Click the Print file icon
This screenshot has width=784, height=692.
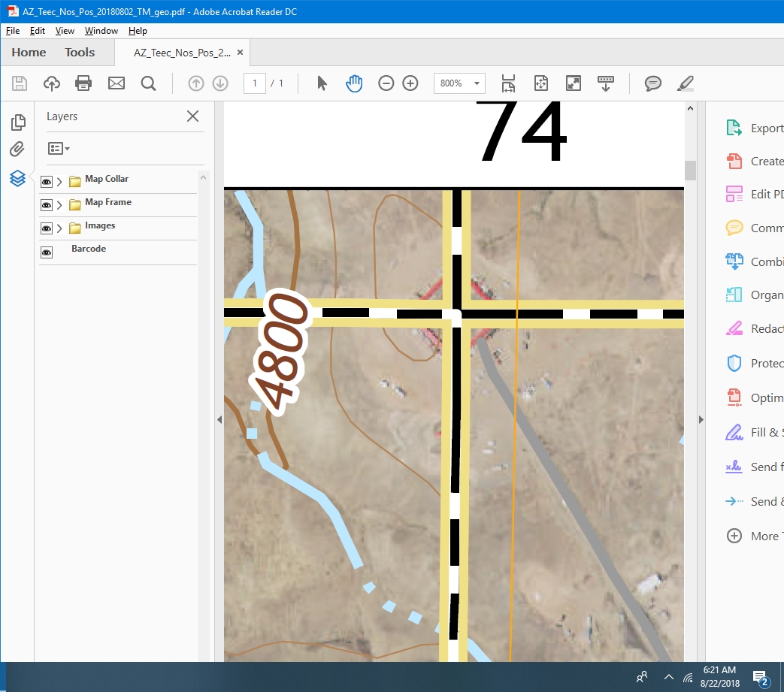pyautogui.click(x=83, y=83)
